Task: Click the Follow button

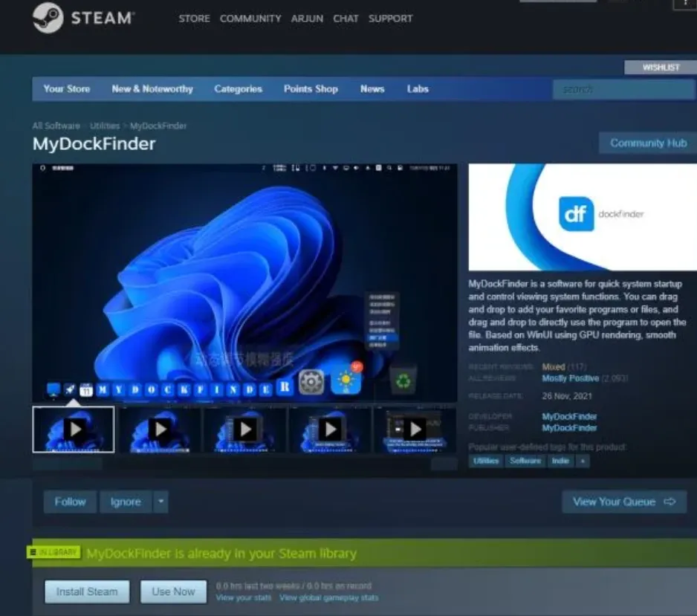Action: [x=70, y=502]
